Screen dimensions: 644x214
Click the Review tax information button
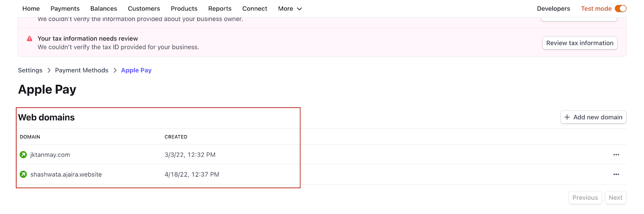[x=580, y=43]
